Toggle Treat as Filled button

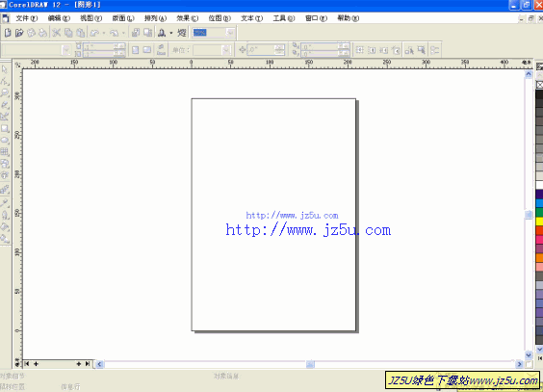[x=421, y=50]
